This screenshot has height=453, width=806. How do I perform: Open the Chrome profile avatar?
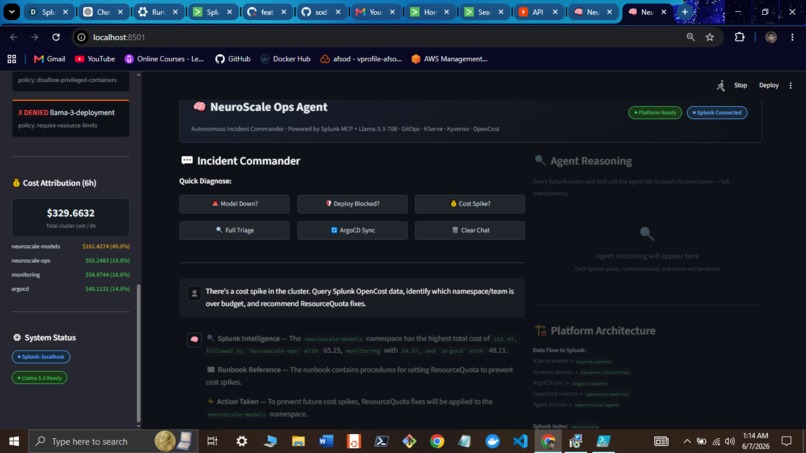771,37
